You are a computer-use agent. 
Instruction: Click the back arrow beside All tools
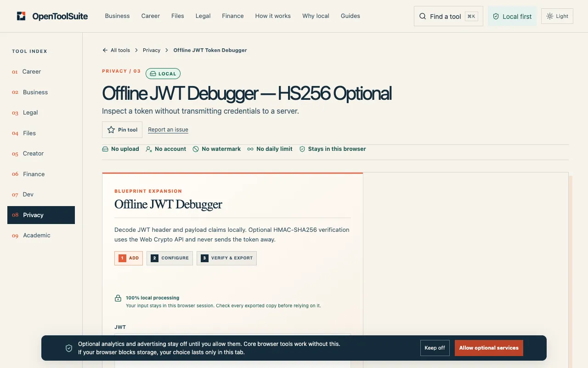point(105,50)
